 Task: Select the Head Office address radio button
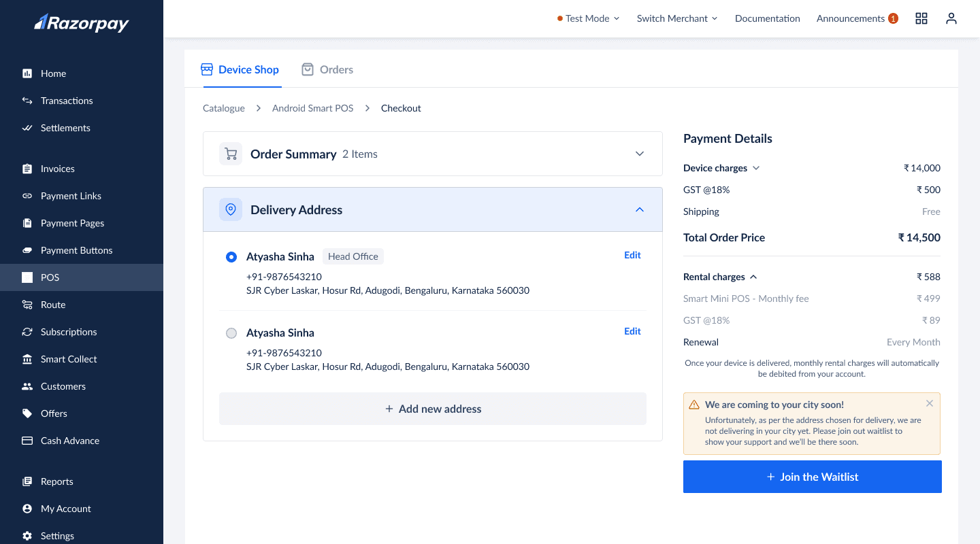point(231,257)
